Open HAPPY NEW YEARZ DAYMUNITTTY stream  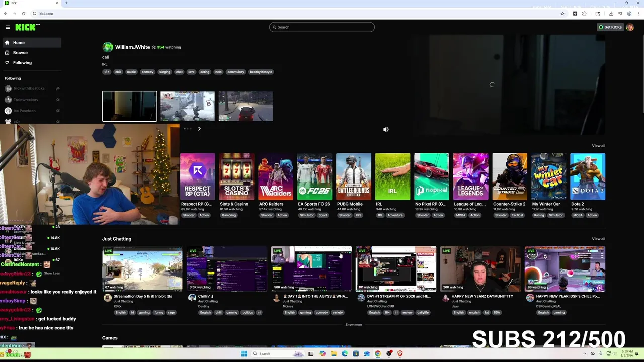pos(480,269)
